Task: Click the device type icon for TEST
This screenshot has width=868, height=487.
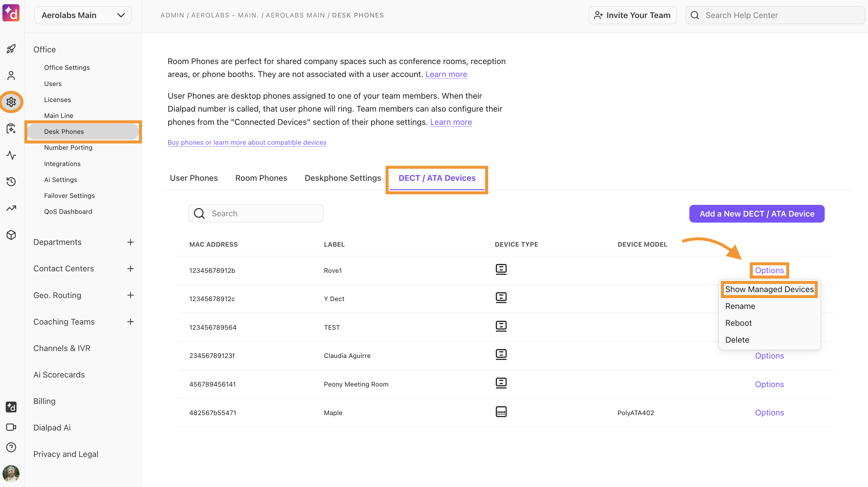Action: pyautogui.click(x=501, y=326)
